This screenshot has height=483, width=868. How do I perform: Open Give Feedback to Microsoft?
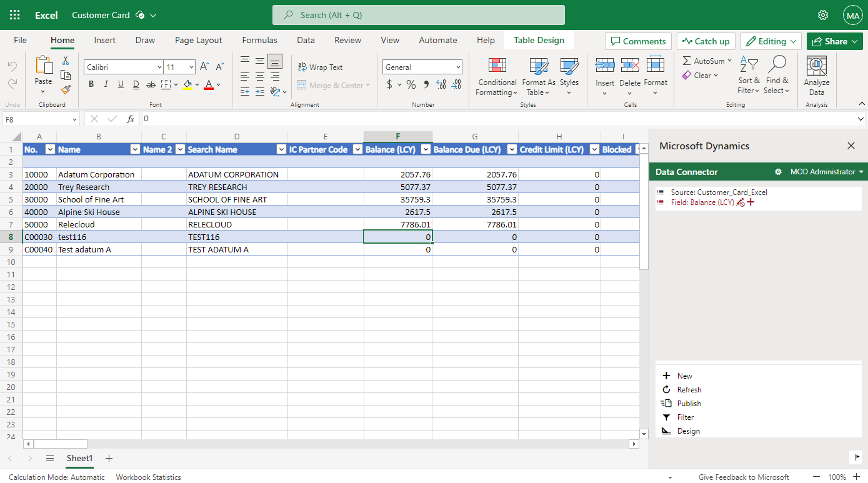[x=744, y=477]
